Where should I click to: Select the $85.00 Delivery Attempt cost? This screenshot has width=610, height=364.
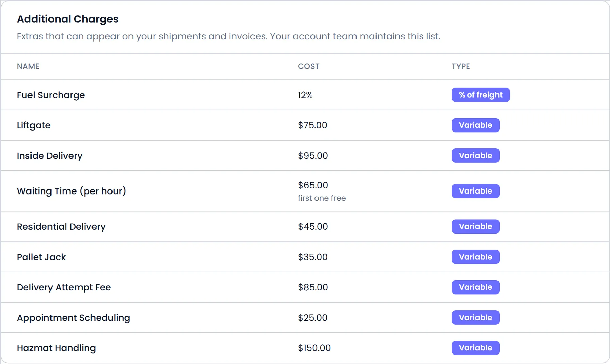tap(313, 287)
